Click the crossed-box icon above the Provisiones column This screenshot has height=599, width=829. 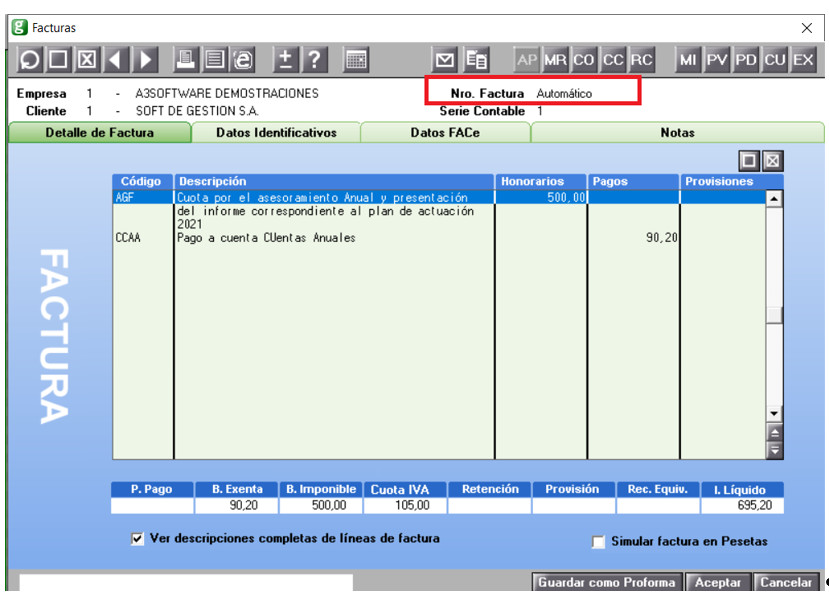[x=772, y=161]
